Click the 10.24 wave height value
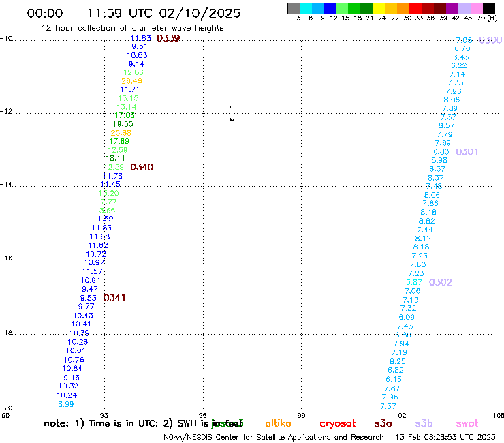Viewport: 504px width, 443px height. (x=67, y=395)
